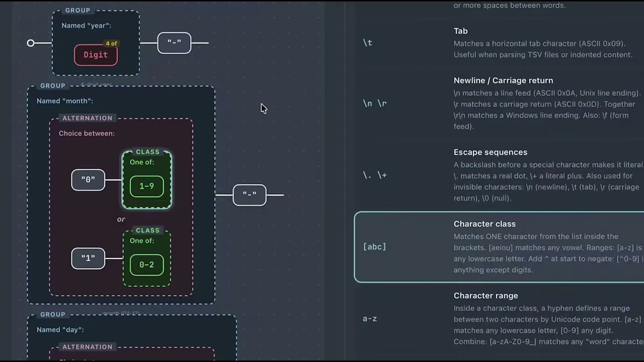Select the hyphen literal node after month group
This screenshot has height=362, width=644.
pos(250,195)
